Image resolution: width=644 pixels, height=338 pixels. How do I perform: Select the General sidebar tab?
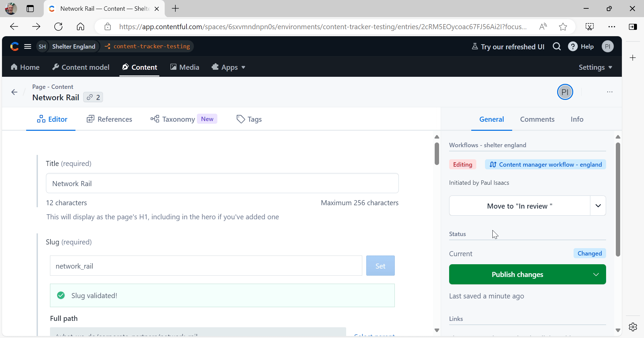491,119
